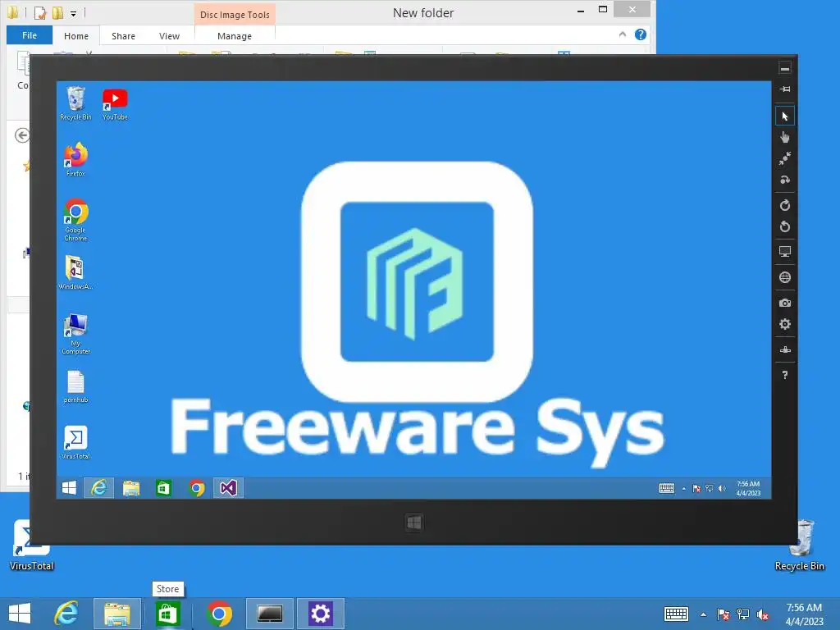Click host clock showing 4/4/2023
840x630 pixels.
pos(804,614)
